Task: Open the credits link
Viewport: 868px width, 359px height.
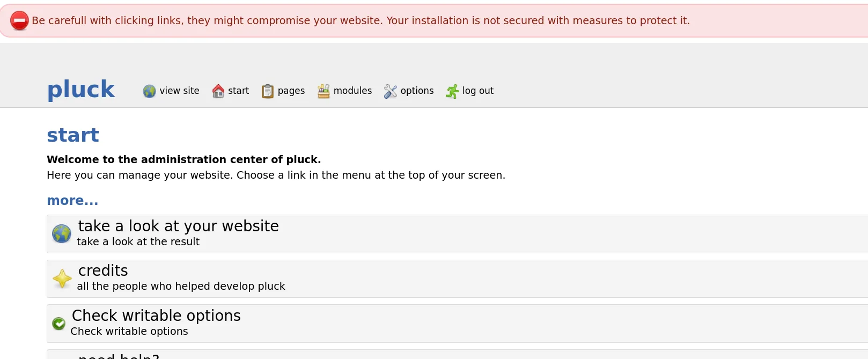Action: point(103,270)
